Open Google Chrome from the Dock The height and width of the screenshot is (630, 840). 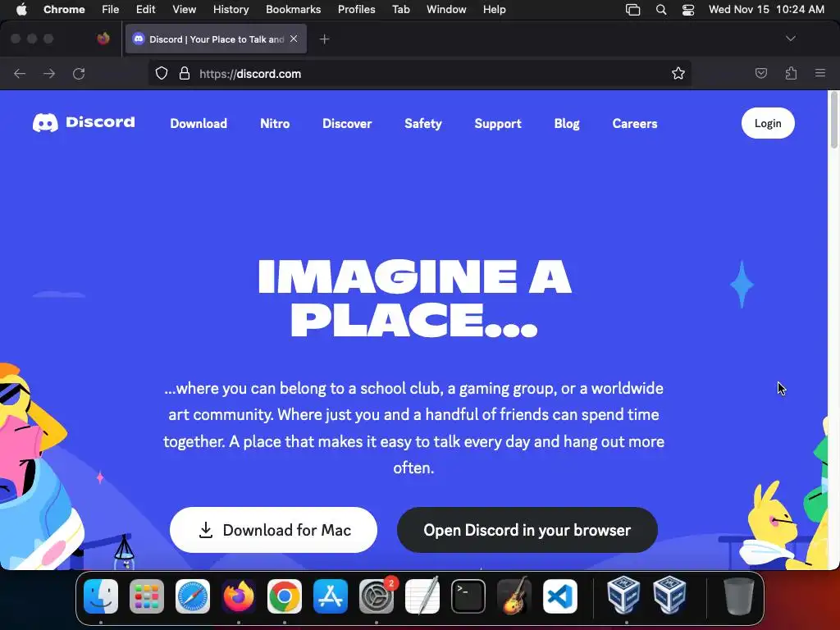285,596
